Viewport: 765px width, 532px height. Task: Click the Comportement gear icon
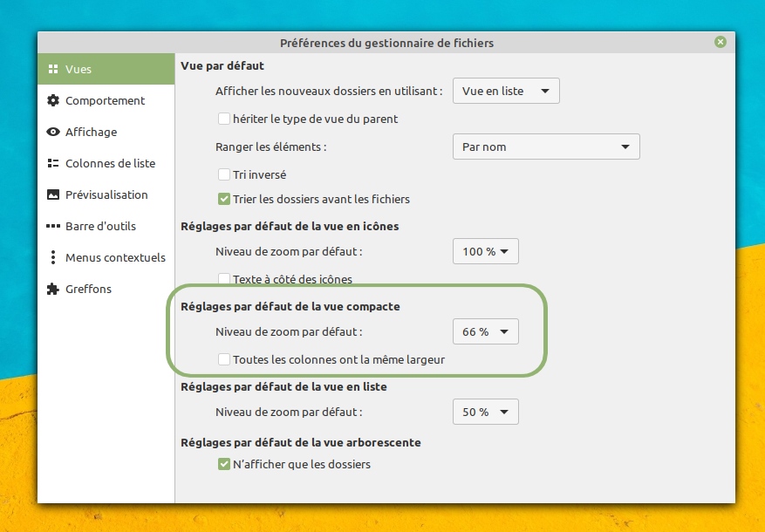53,101
